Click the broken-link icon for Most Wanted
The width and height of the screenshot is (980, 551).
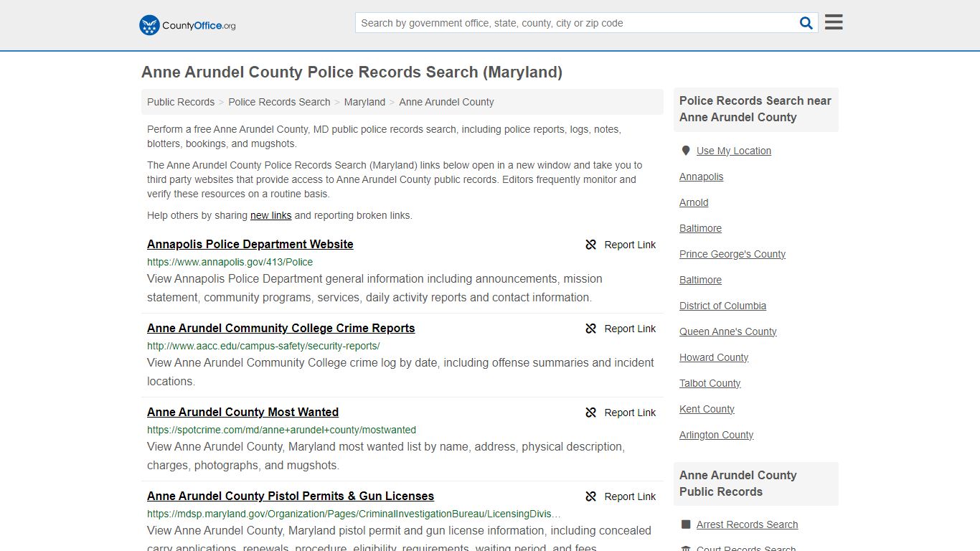pyautogui.click(x=590, y=413)
